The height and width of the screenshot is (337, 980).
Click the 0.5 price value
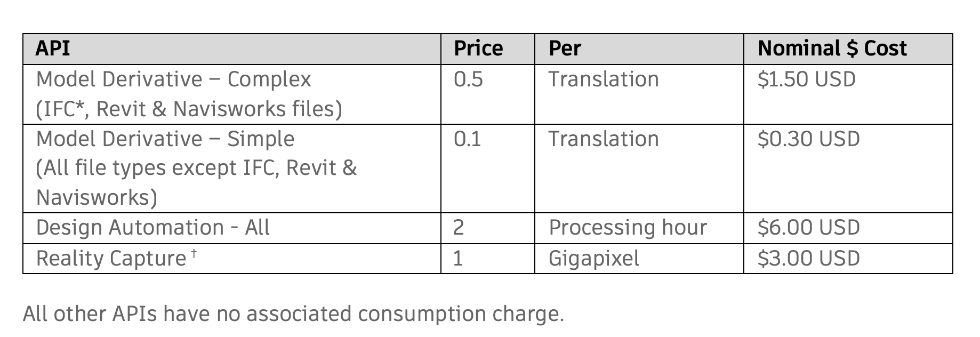(x=468, y=79)
